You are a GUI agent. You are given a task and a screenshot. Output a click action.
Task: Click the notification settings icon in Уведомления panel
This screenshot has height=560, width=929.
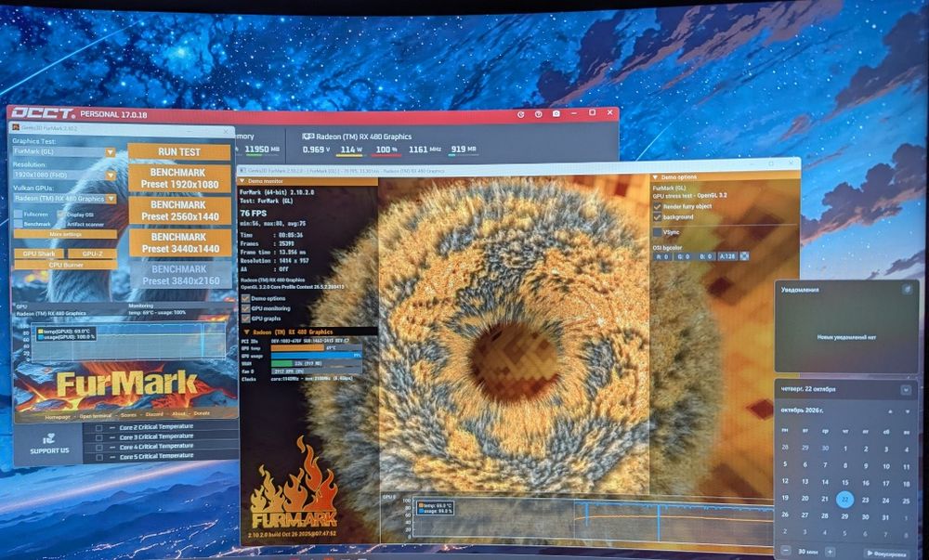907,290
